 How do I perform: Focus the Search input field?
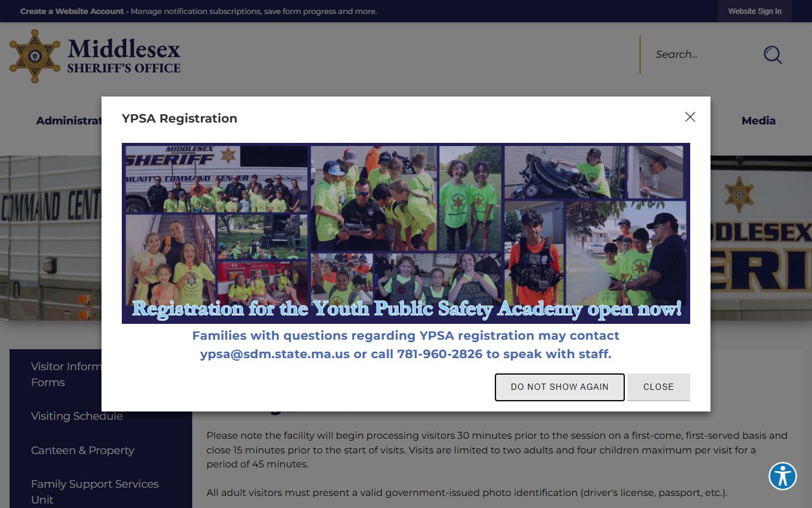tap(701, 55)
